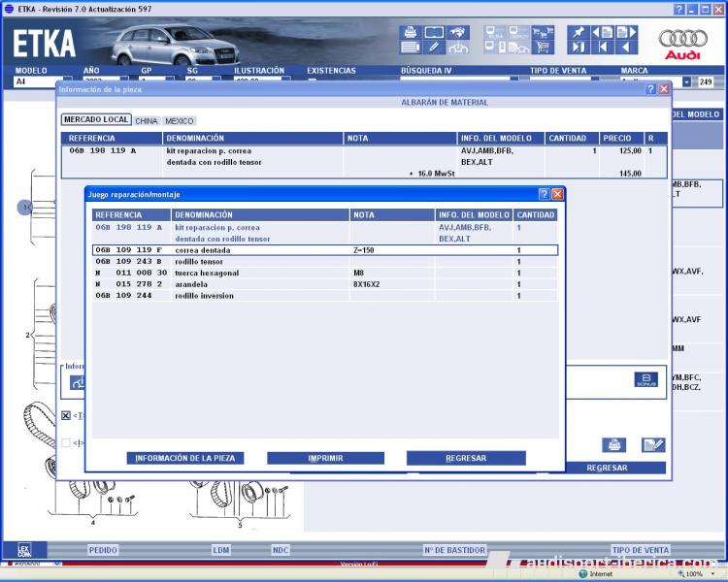
Task: Click the printer icon in the part info dialog
Action: [613, 445]
